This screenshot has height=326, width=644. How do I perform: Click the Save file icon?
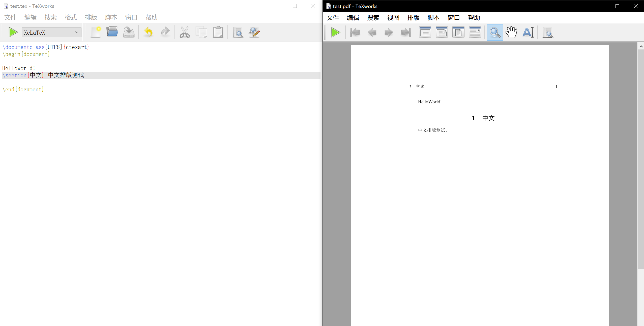point(129,32)
